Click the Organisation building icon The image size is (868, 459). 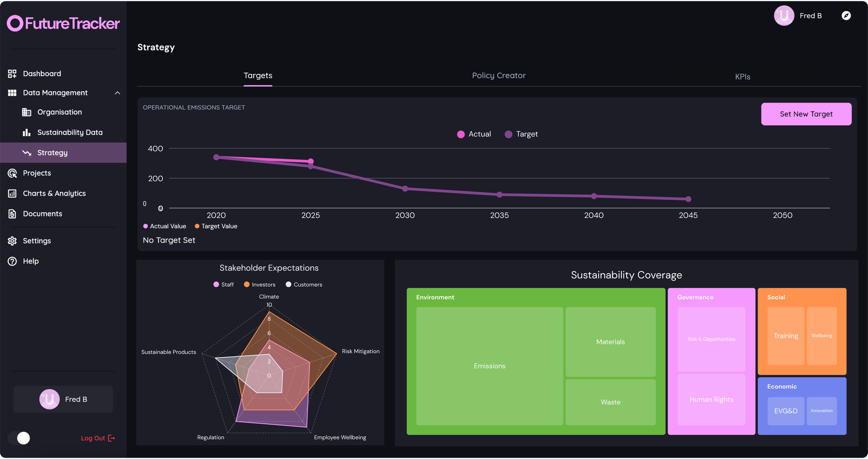tap(27, 112)
